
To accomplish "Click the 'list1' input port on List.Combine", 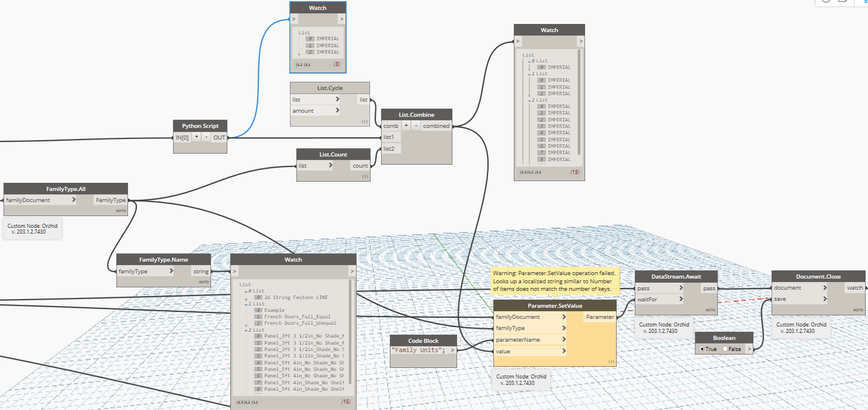I will click(x=390, y=137).
